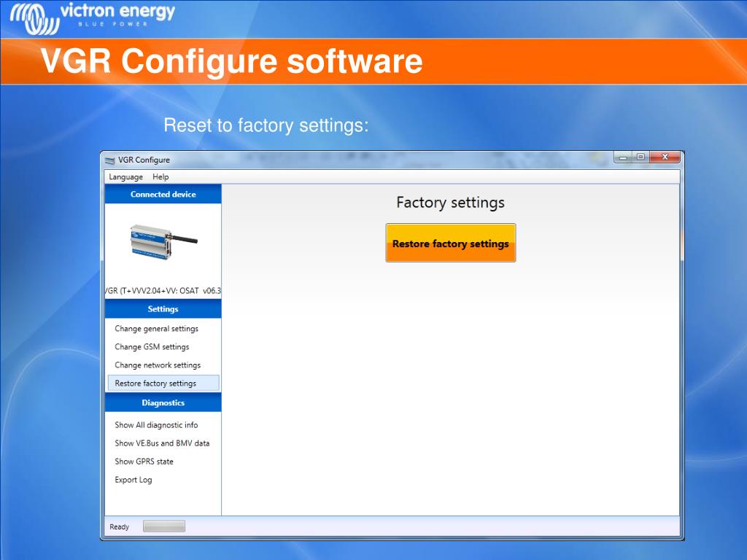747x560 pixels.
Task: Click the Ready status text
Action: pos(119,526)
